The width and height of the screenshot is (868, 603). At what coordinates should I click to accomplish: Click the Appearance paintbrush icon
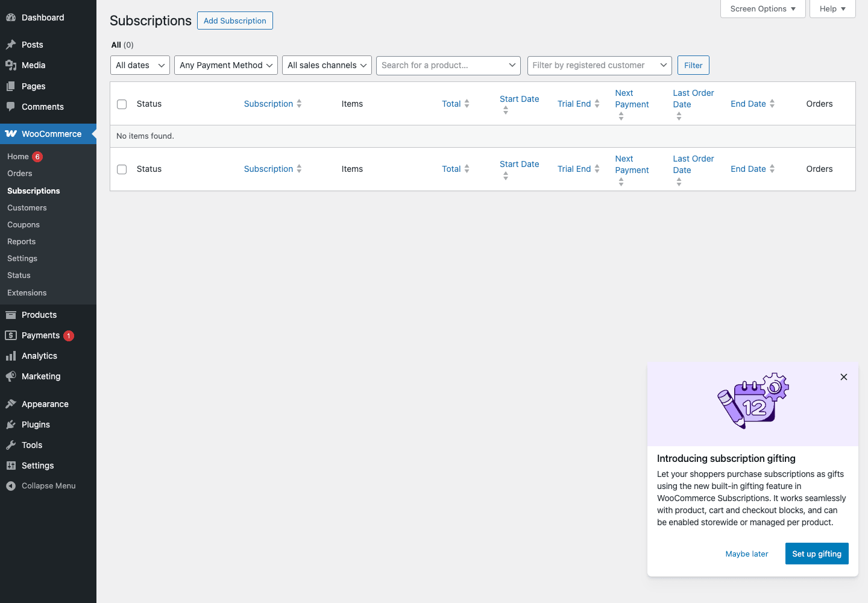click(x=11, y=404)
